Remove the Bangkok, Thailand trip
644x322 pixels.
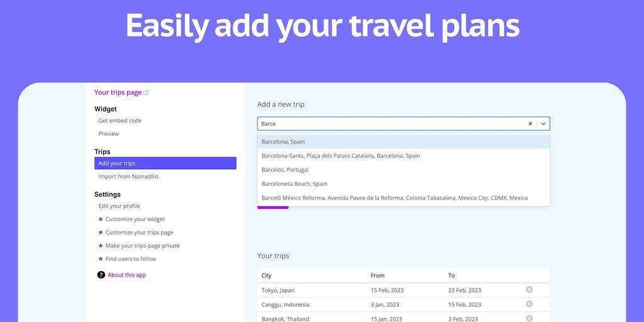529,318
